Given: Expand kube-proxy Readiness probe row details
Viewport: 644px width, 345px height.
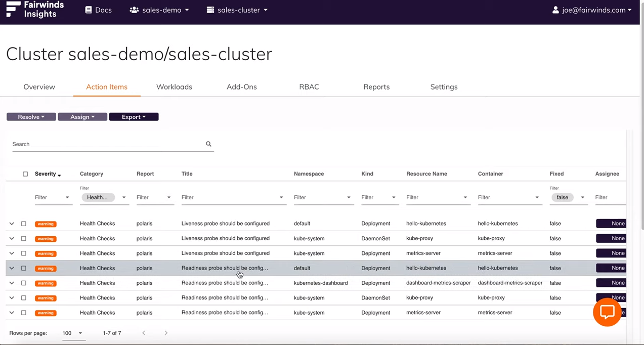Looking at the screenshot, I should click(12, 298).
